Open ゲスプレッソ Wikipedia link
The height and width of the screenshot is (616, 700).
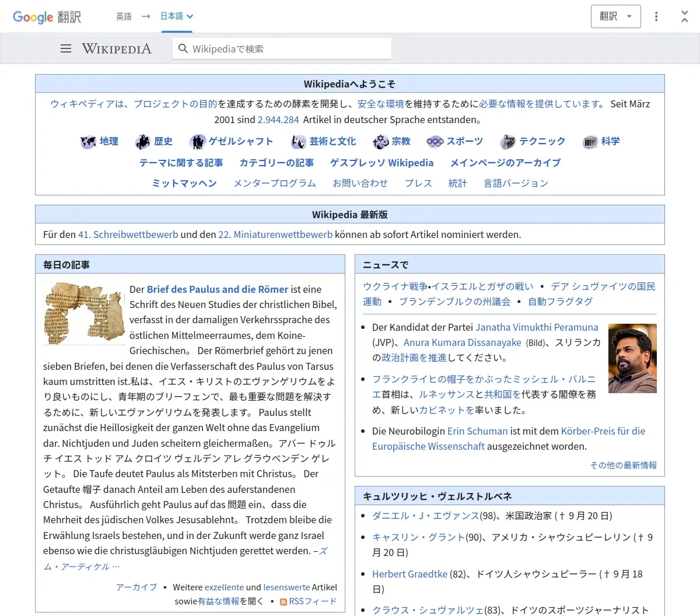coord(382,163)
